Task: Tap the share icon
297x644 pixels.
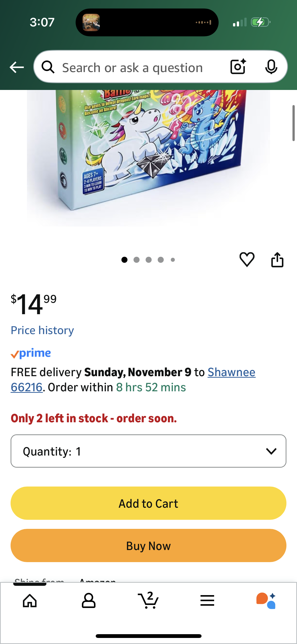Action: 277,260
